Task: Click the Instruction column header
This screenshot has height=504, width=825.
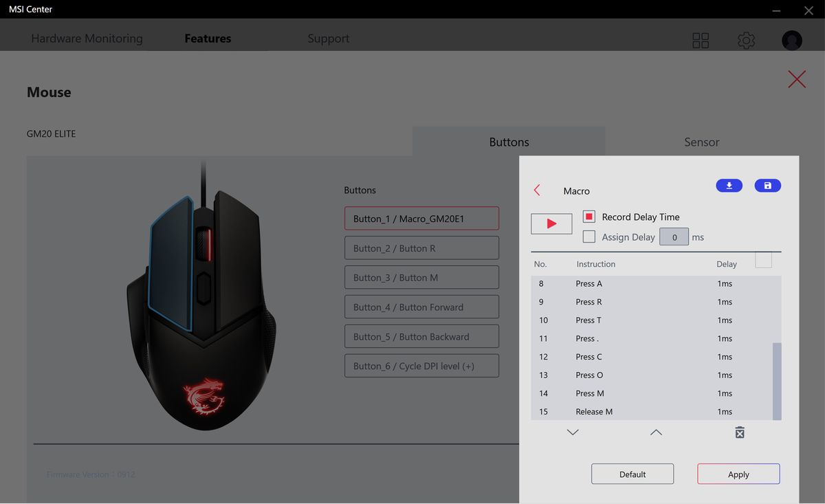Action: click(x=595, y=264)
